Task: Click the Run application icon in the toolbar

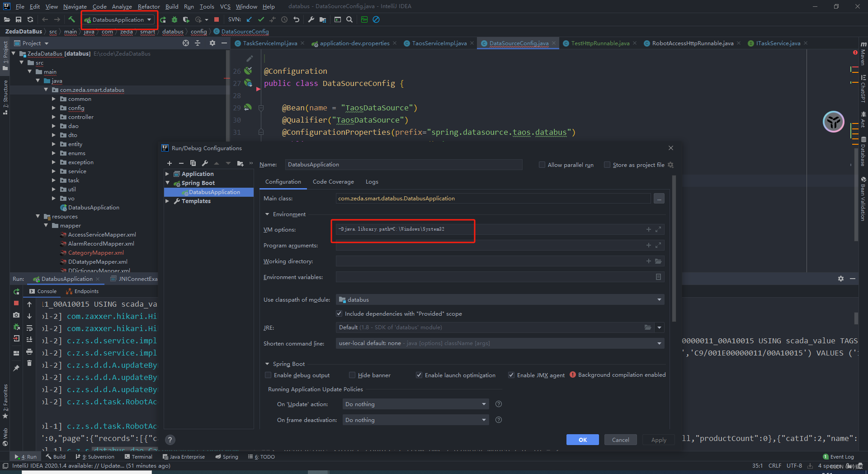Action: (163, 19)
